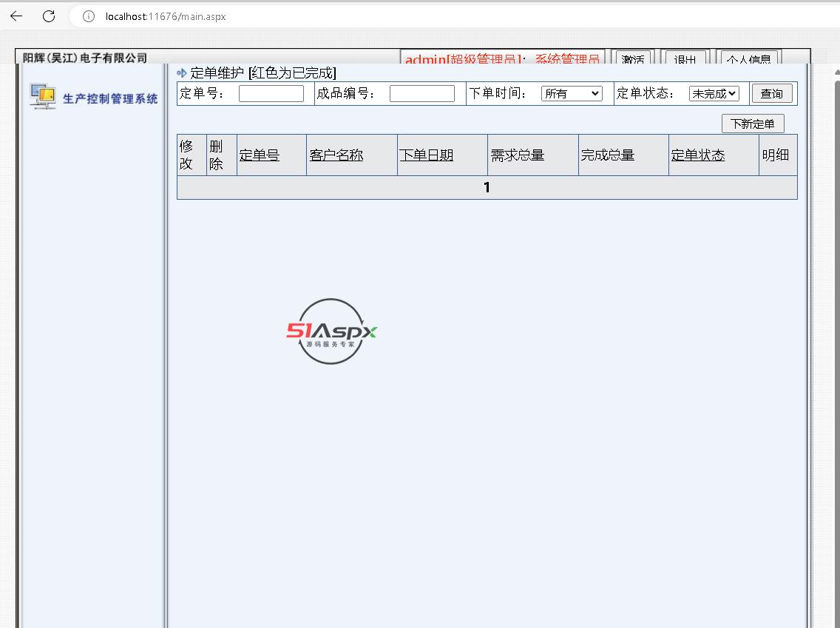Sort by 客户名称 column header
Image resolution: width=840 pixels, height=628 pixels.
click(336, 155)
